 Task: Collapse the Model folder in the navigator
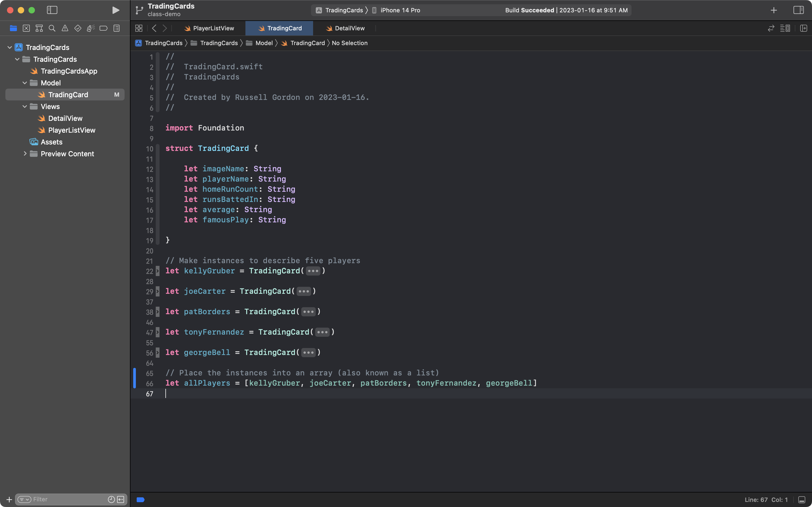tap(24, 83)
